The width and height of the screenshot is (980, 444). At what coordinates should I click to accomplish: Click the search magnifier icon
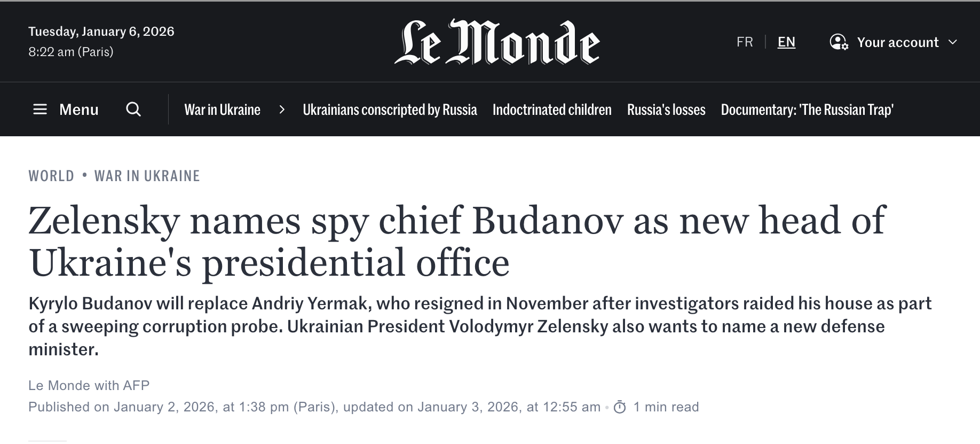[x=133, y=110]
